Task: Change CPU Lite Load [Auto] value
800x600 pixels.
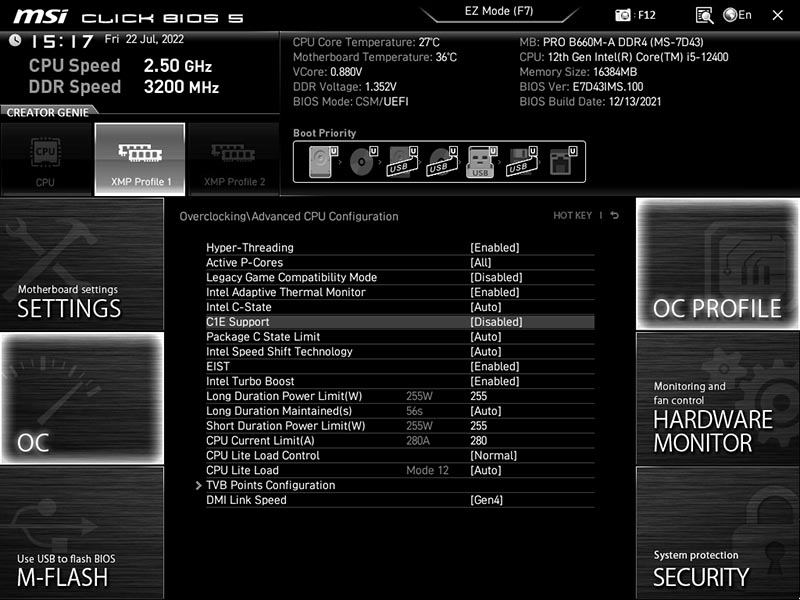Action: pos(486,470)
